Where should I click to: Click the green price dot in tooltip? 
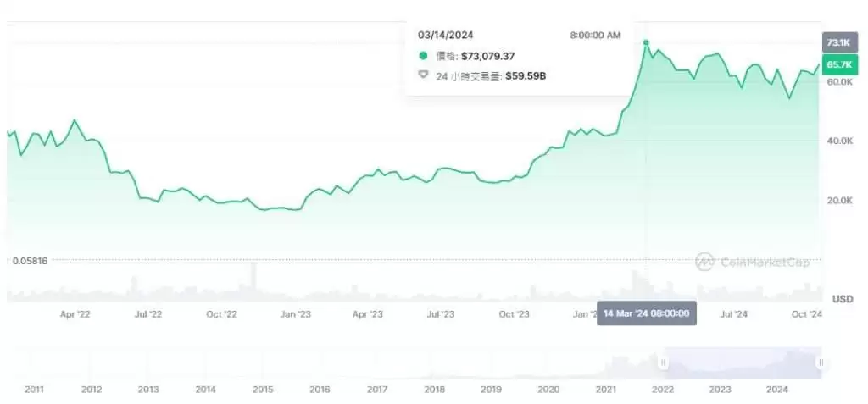(424, 56)
